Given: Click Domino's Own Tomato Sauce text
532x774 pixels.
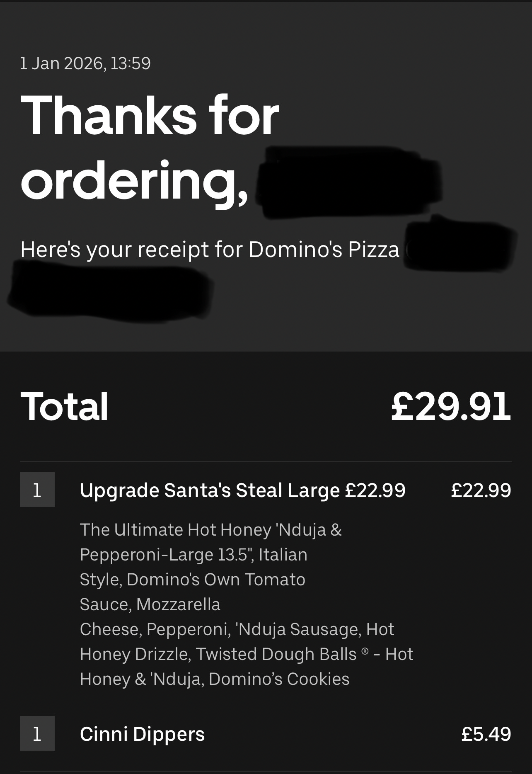Looking at the screenshot, I should [192, 592].
